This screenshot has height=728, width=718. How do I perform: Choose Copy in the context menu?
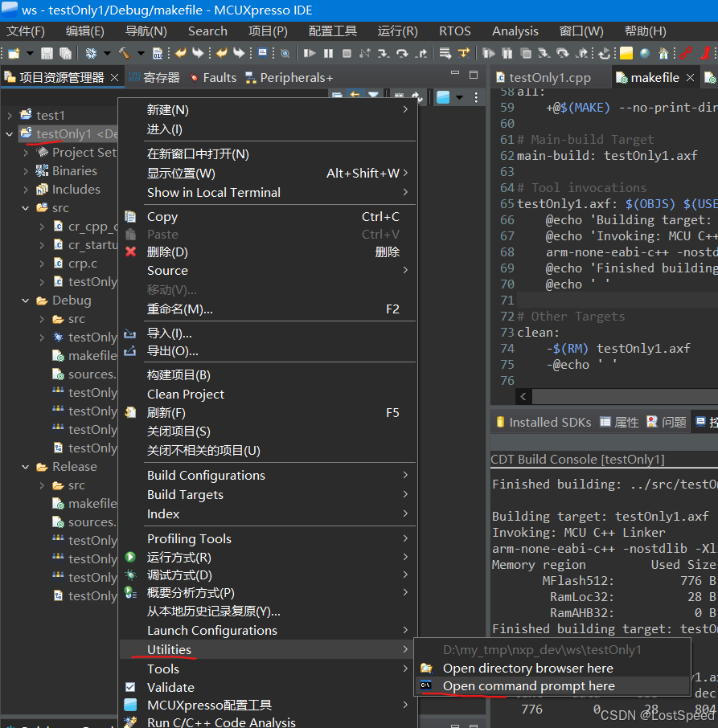[268, 217]
